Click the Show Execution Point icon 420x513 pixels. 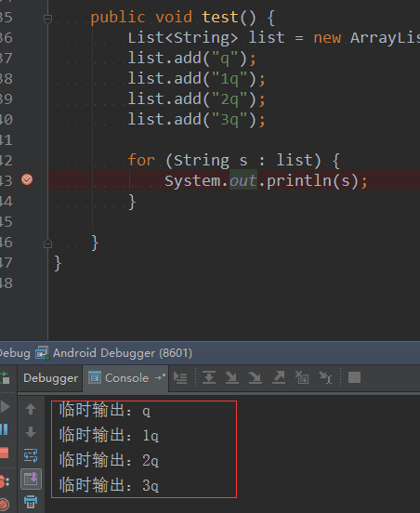click(180, 378)
